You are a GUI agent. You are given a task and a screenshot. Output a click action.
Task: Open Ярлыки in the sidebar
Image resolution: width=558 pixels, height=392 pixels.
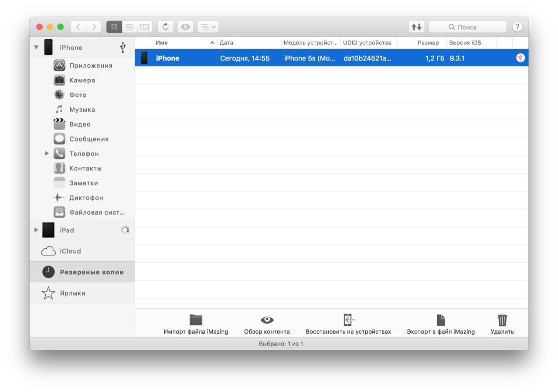point(82,293)
